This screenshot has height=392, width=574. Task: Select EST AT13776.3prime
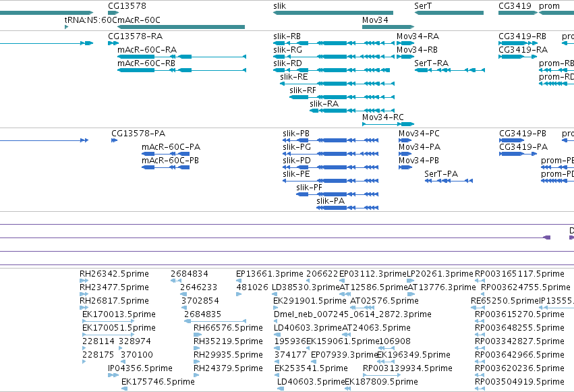point(410,294)
